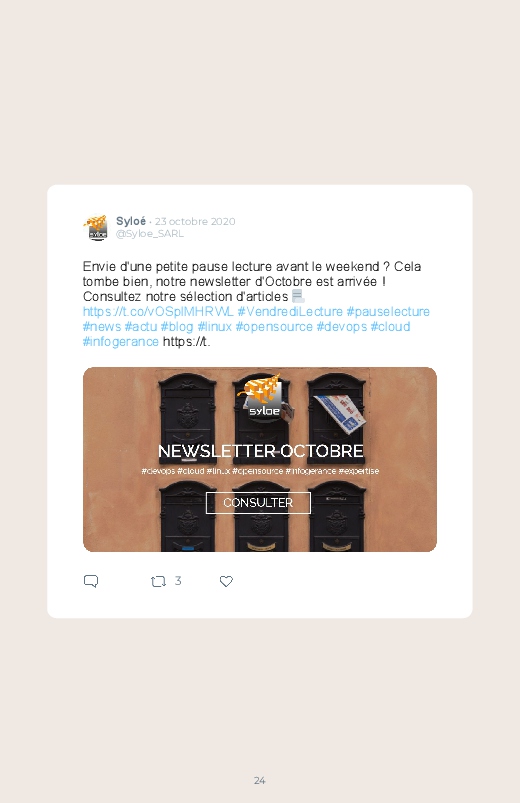Click the retweet arrows icon
Image resolution: width=520 pixels, height=803 pixels.
click(158, 581)
